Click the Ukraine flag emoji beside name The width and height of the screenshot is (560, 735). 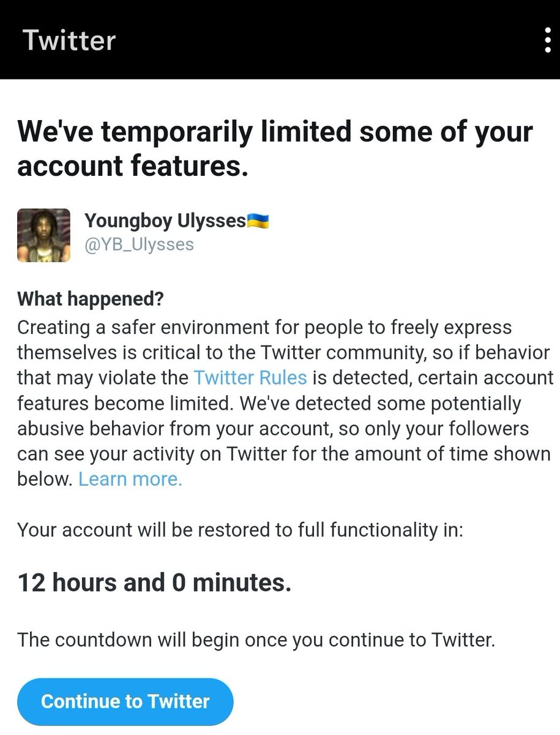[258, 220]
